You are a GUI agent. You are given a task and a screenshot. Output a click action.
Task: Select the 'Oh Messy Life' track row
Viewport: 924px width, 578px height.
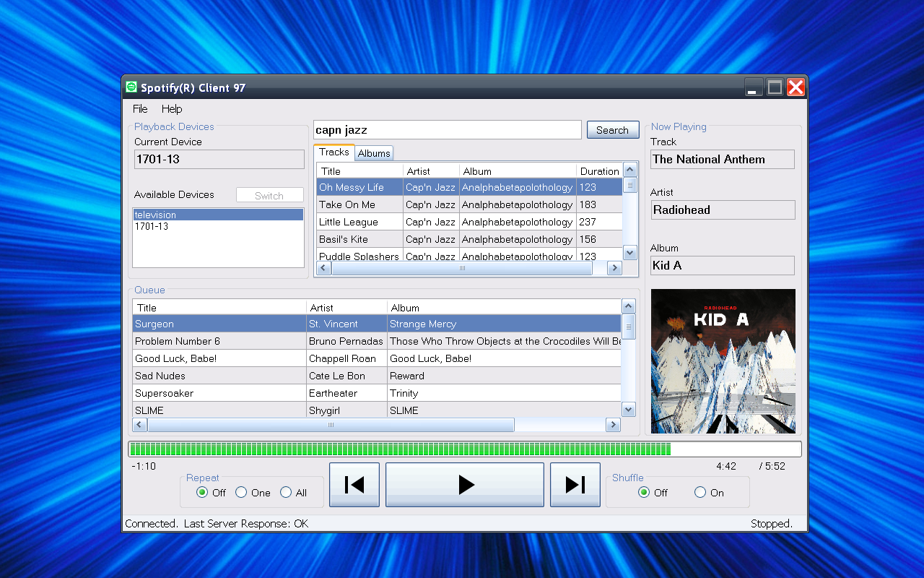click(469, 187)
